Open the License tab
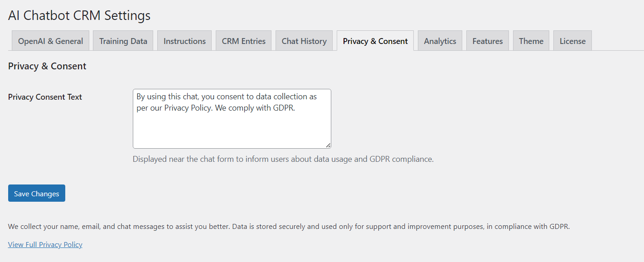 click(572, 40)
